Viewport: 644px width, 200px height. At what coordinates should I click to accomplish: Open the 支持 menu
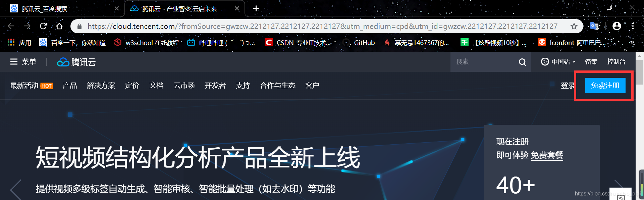coord(243,86)
